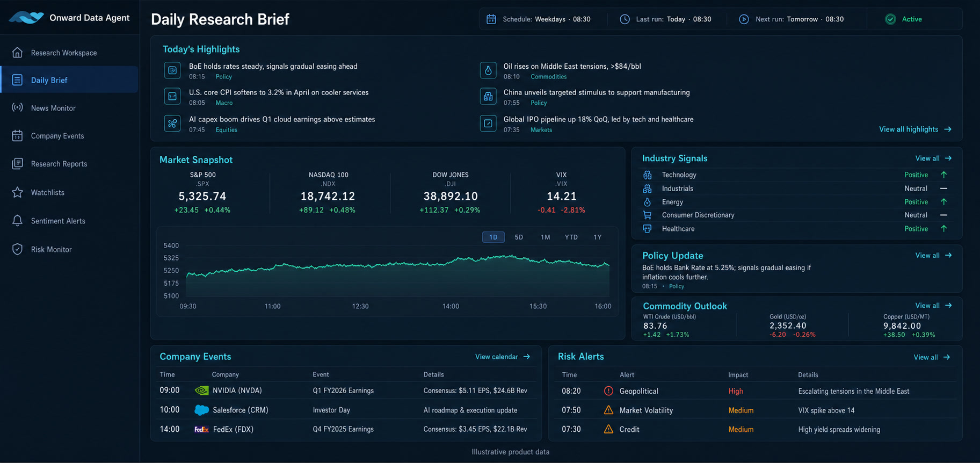
Task: View all Commodity Outlook
Action: click(x=933, y=305)
